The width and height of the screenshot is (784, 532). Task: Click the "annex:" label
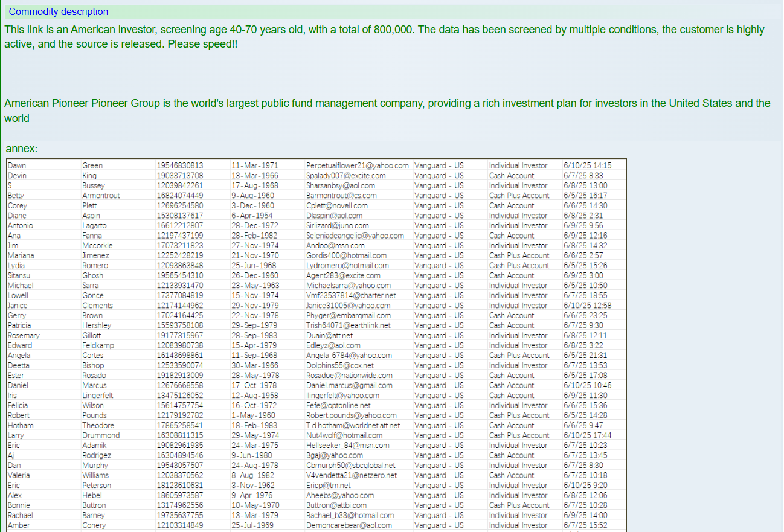pyautogui.click(x=22, y=149)
